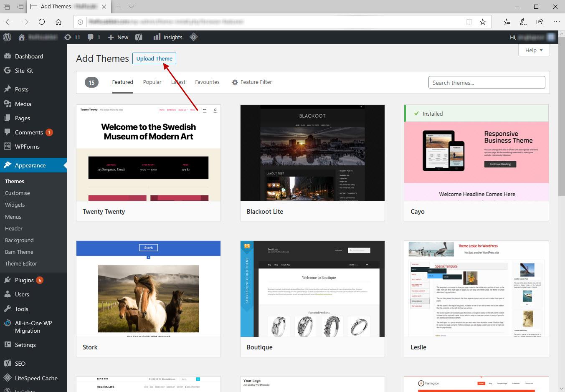This screenshot has height=392, width=565.
Task: Open a new browser tab
Action: click(x=118, y=7)
